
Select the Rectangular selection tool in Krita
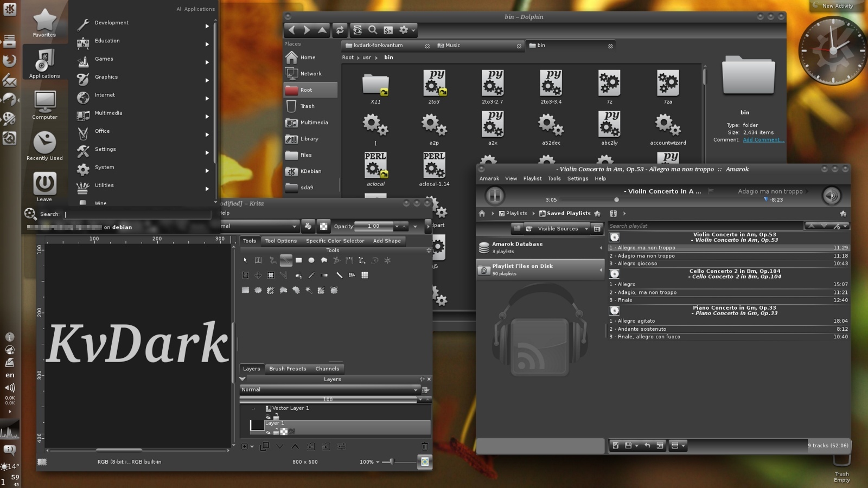pyautogui.click(x=245, y=290)
